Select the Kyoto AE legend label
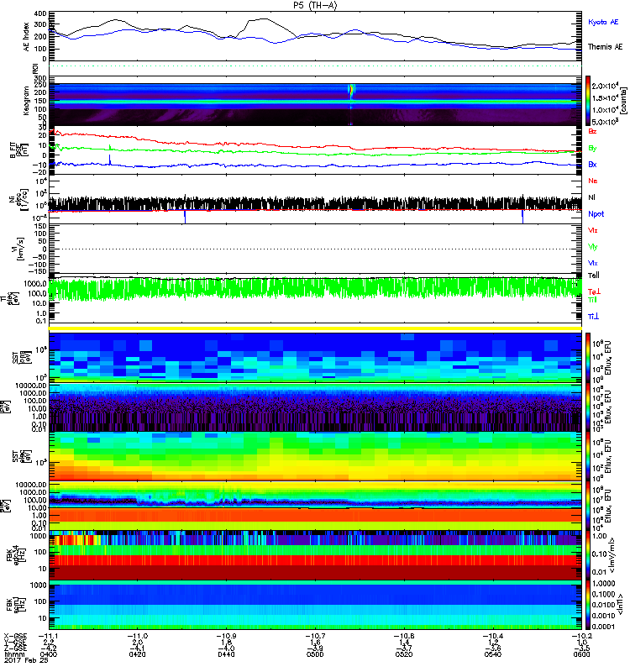This screenshot has width=630, height=672. 603,22
